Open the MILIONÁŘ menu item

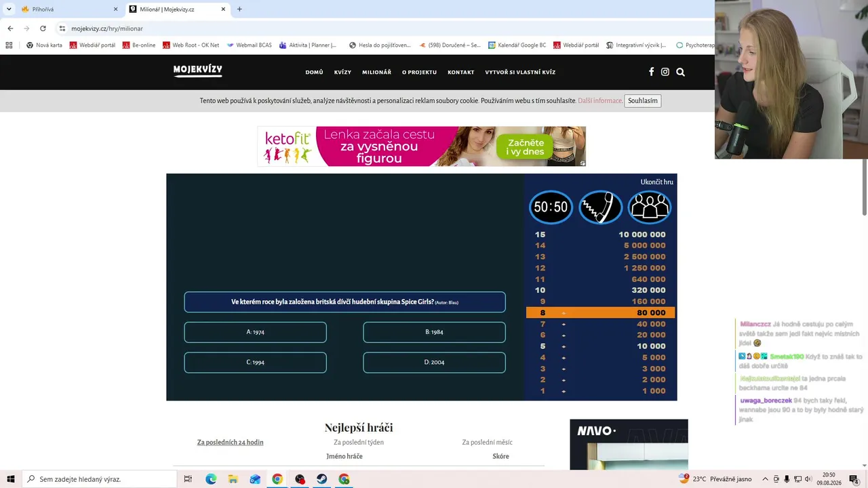[376, 72]
